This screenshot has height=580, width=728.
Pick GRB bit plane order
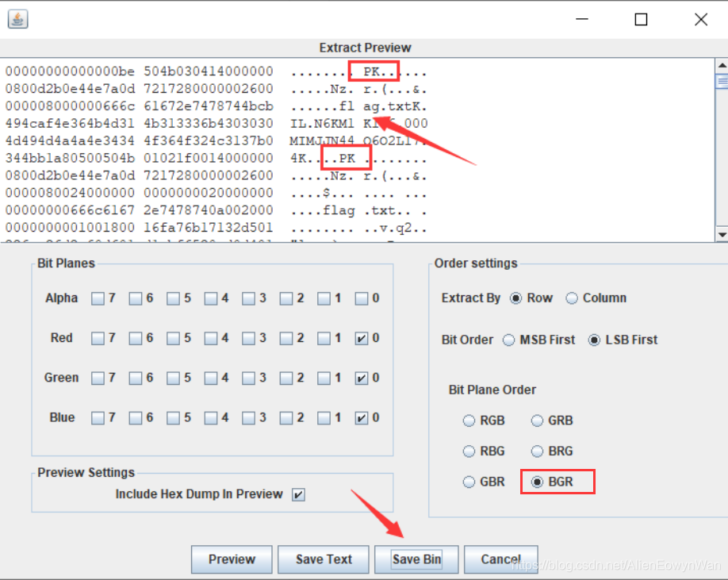coord(537,421)
